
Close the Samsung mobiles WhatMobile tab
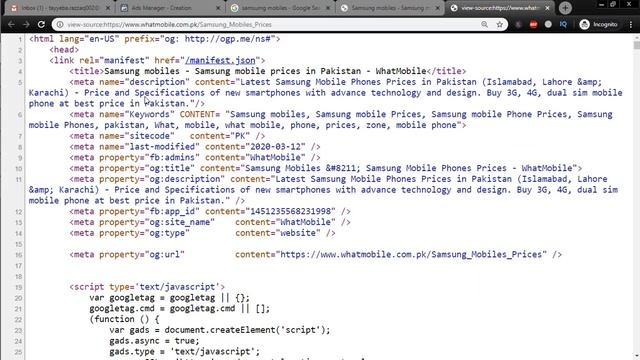click(x=438, y=8)
